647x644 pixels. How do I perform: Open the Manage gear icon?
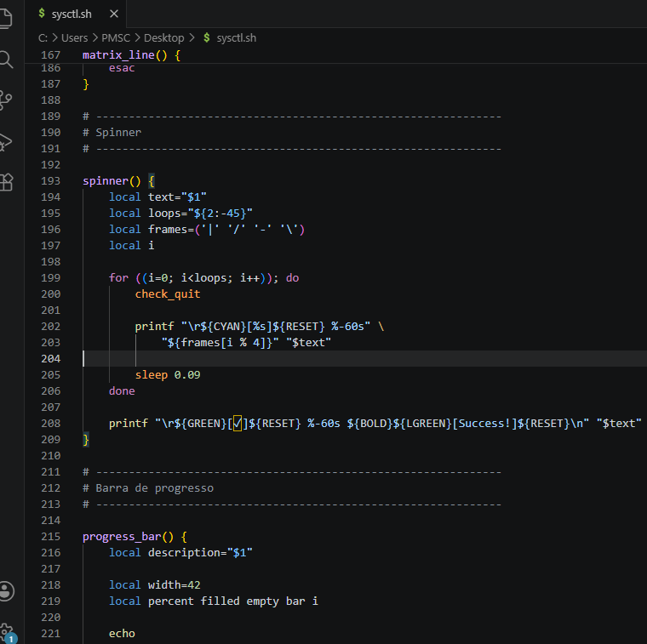tap(7, 632)
